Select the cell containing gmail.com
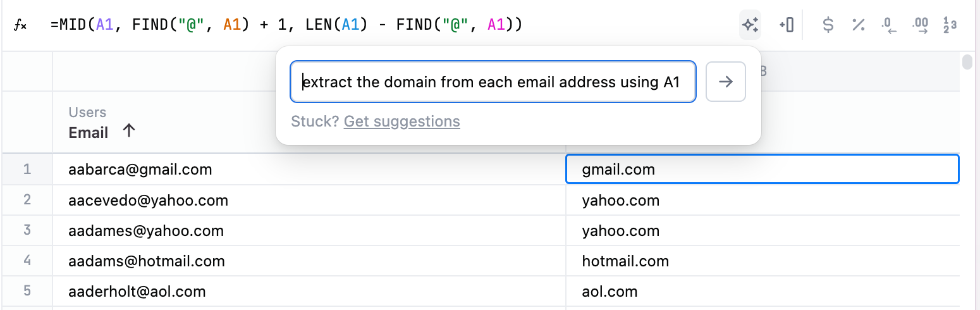Screen dimensions: 980x310 pyautogui.click(x=762, y=170)
